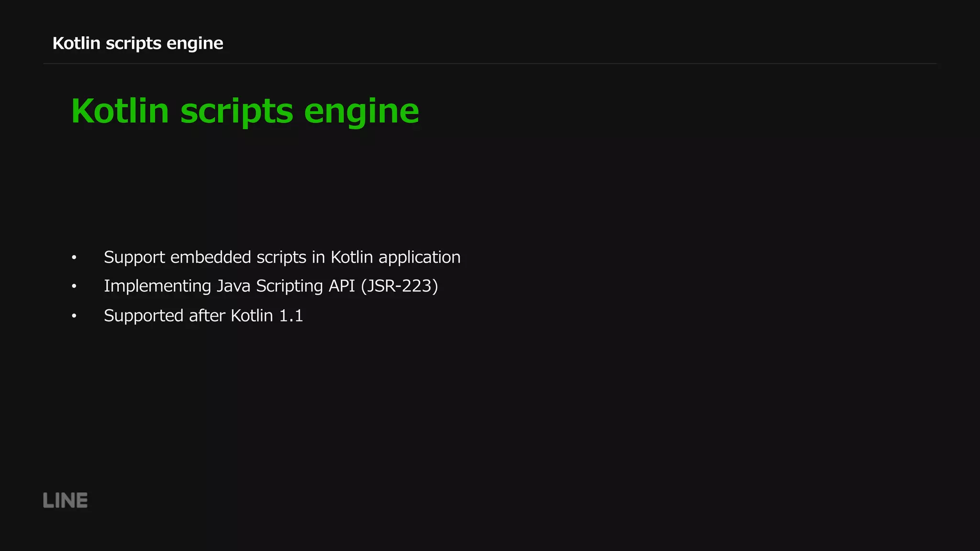Screen dimensions: 980x551
Task: Click the version number '1.1' text
Action: click(290, 316)
